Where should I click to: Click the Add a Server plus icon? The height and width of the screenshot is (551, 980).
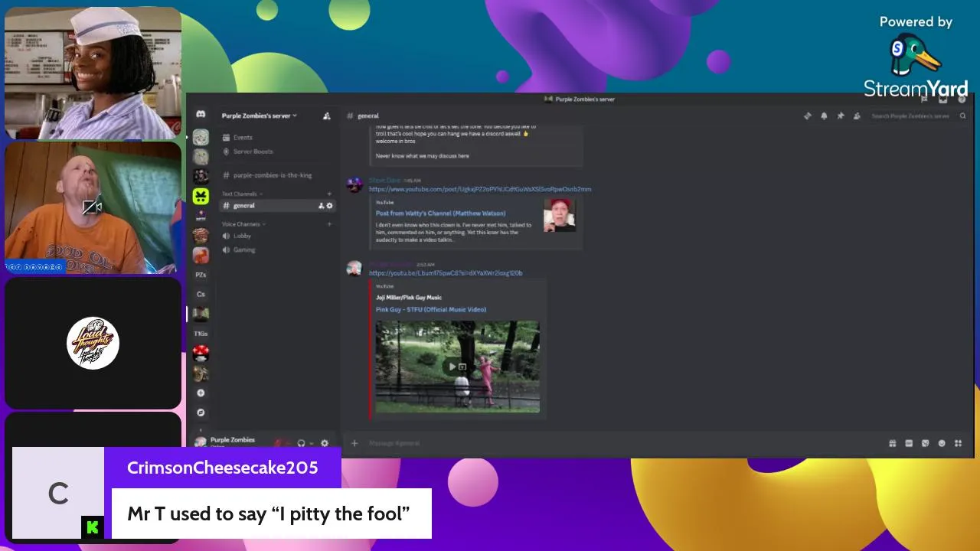[201, 393]
